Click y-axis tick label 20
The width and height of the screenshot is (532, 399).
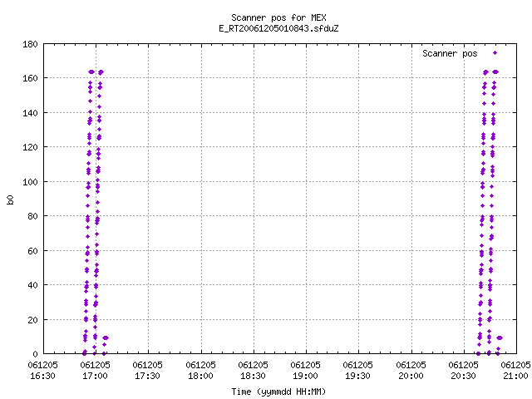tap(32, 320)
